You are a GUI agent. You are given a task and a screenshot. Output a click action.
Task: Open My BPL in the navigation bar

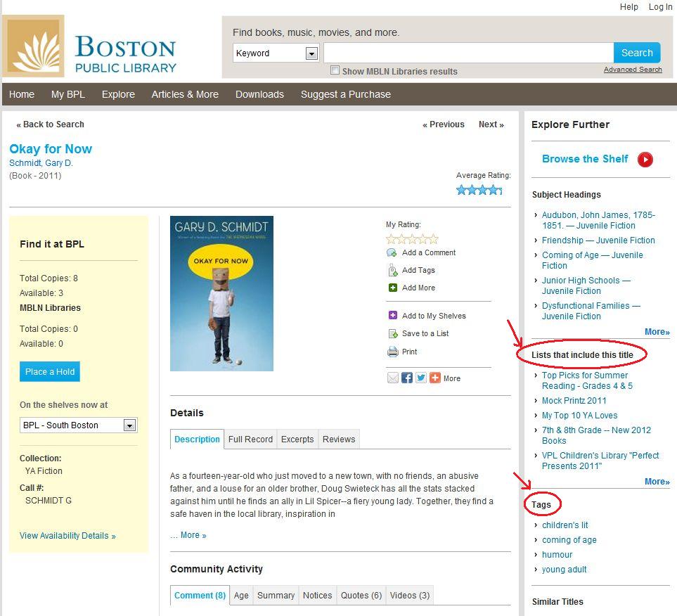pyautogui.click(x=68, y=94)
